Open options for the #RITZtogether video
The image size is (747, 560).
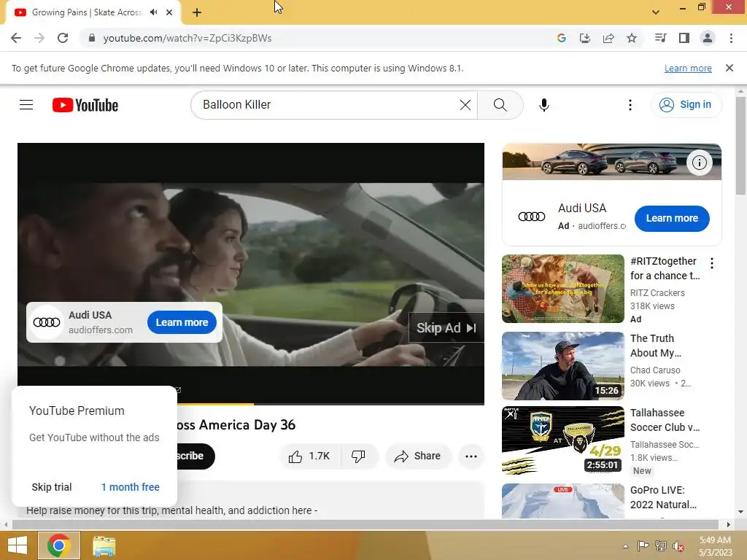click(712, 263)
